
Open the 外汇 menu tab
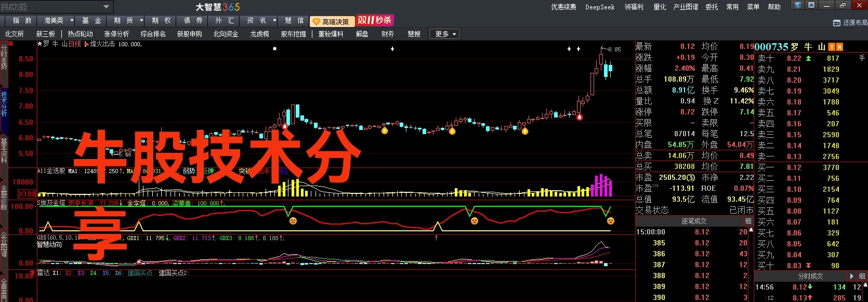click(225, 21)
